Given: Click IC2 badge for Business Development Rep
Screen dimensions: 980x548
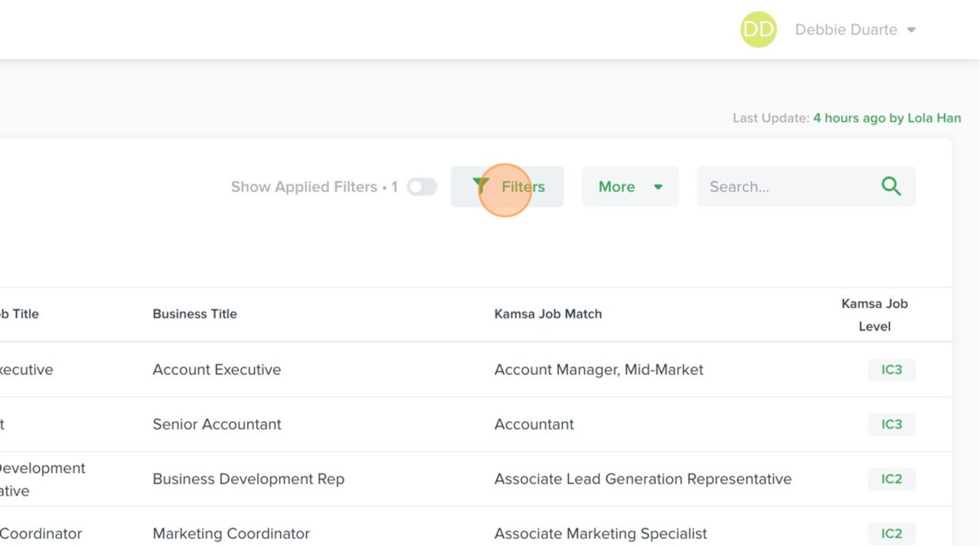Looking at the screenshot, I should click(891, 479).
